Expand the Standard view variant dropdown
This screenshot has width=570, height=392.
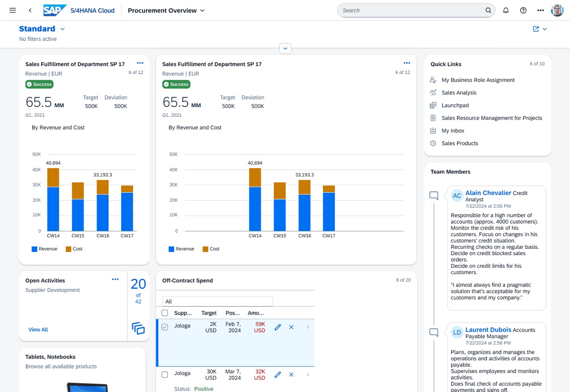62,29
